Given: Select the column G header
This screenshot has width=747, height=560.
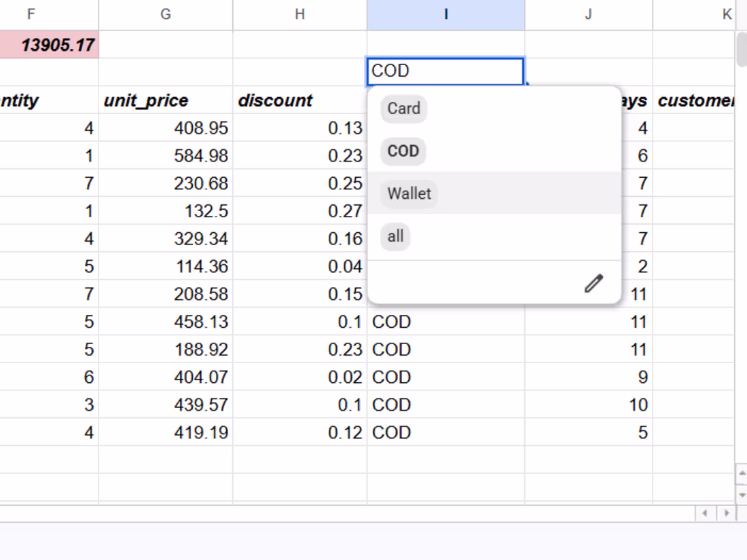Looking at the screenshot, I should 166,15.
